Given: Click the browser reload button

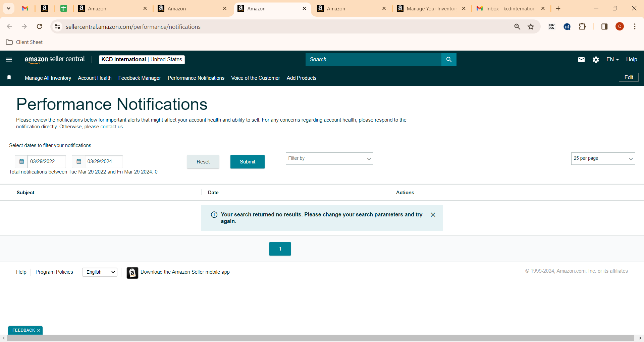Looking at the screenshot, I should [x=39, y=26].
